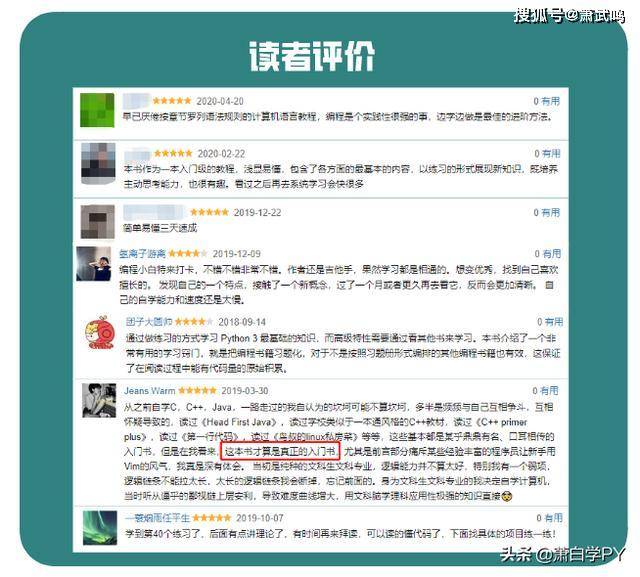Screen dimensions: 640x577
Task: Mark the 2020-04-20 review as 有用
Action: click(x=546, y=101)
